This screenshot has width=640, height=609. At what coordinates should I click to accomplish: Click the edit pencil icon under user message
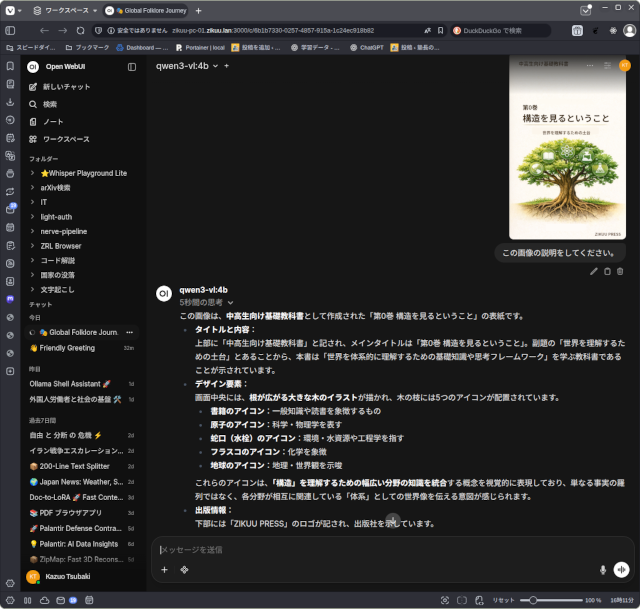pyautogui.click(x=594, y=271)
